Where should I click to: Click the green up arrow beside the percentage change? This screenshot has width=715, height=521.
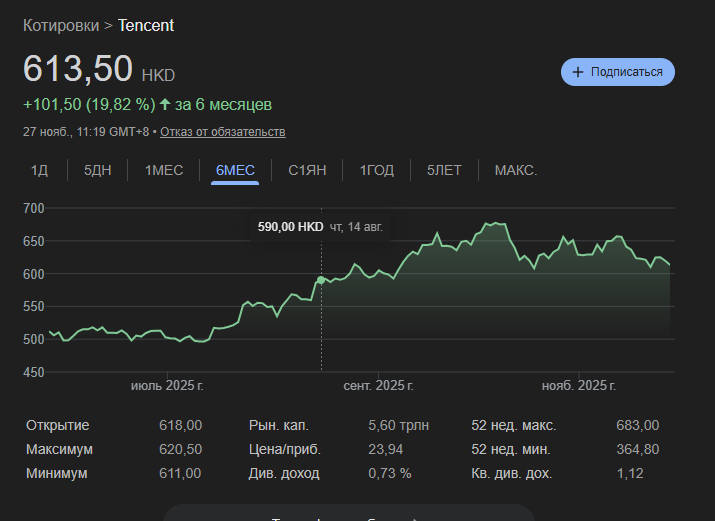point(165,104)
